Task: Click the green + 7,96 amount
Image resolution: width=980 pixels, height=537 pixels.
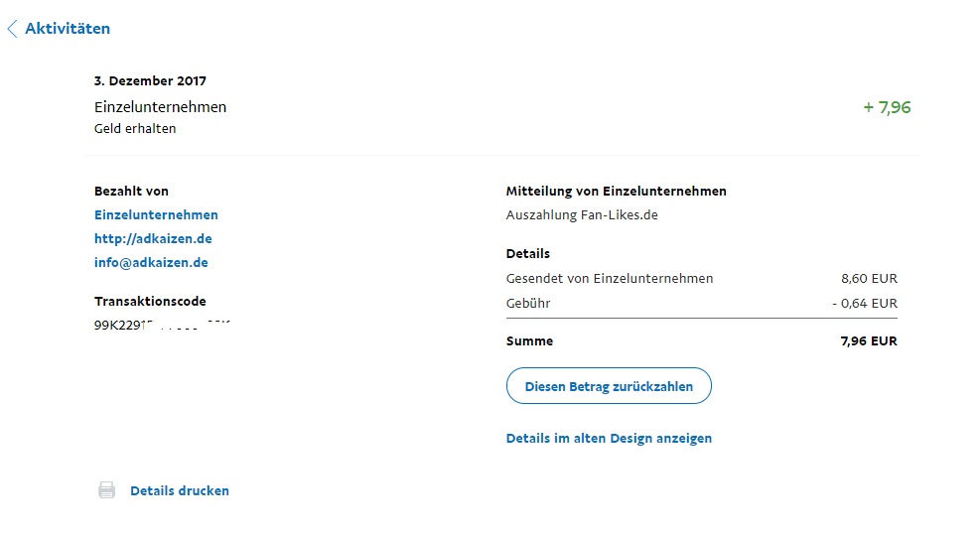Action: pos(887,107)
